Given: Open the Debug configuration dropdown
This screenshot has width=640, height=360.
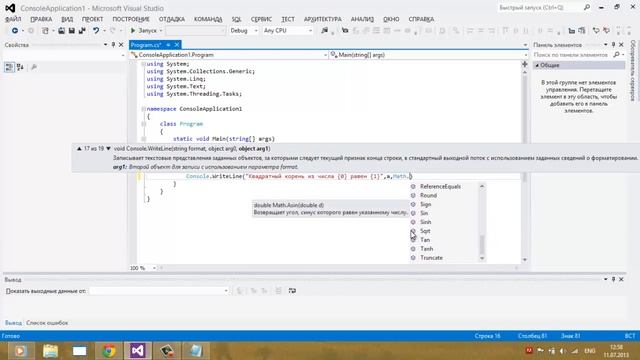Looking at the screenshot, I should pos(244,31).
